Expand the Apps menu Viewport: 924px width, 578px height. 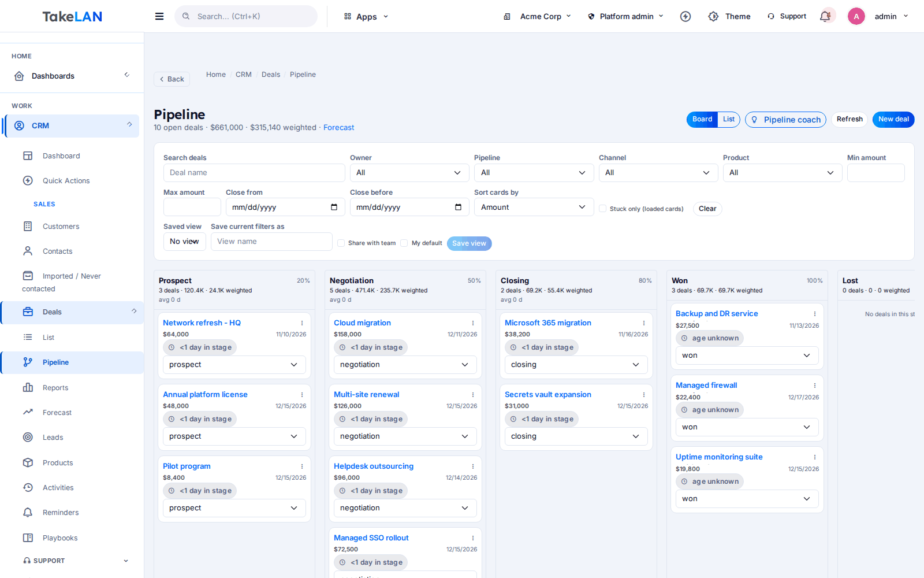click(x=366, y=16)
